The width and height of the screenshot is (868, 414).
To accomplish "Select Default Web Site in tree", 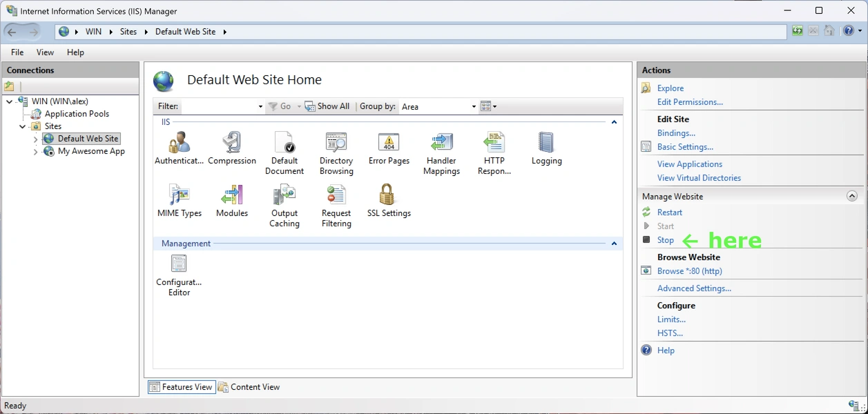I will pos(88,139).
